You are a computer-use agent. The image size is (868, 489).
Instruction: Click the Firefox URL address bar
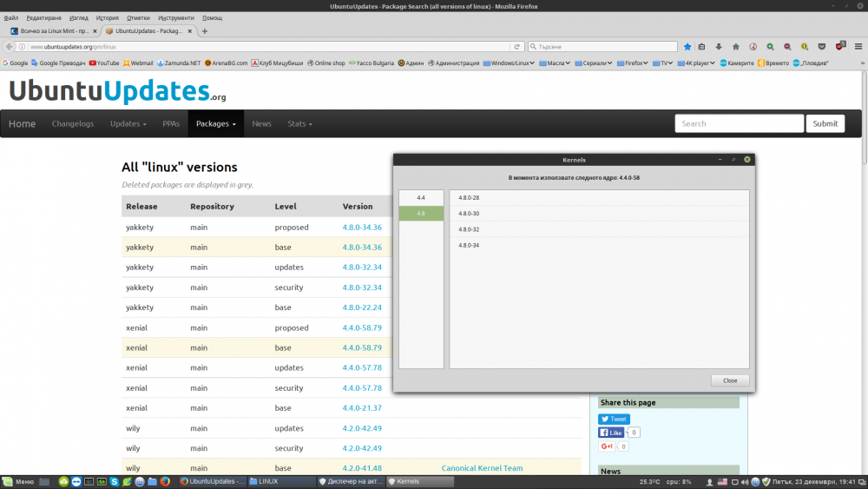coord(268,47)
